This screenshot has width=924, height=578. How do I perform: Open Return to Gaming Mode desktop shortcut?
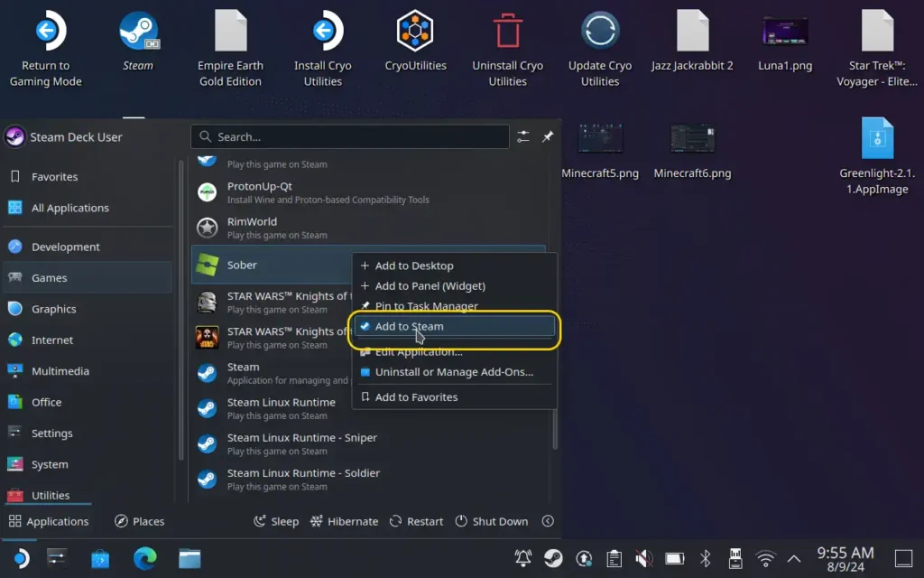click(46, 49)
